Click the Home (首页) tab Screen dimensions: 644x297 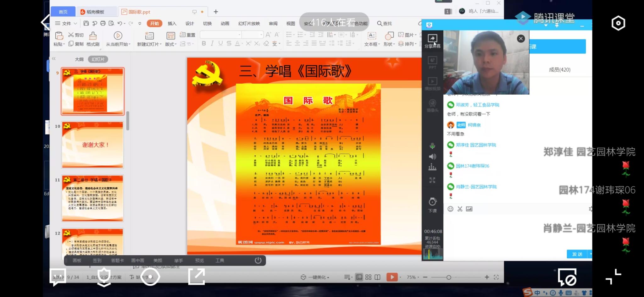pos(63,12)
